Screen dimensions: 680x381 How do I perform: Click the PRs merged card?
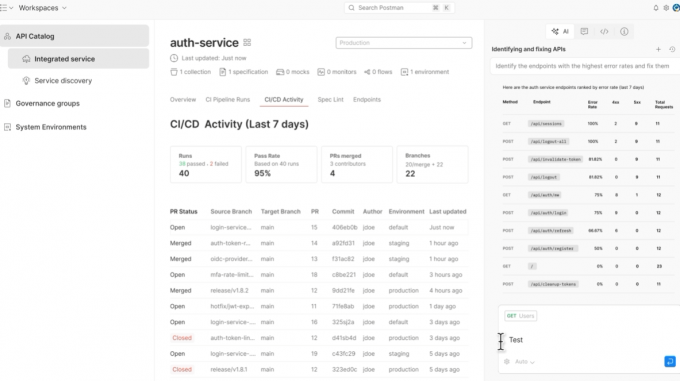(356, 164)
